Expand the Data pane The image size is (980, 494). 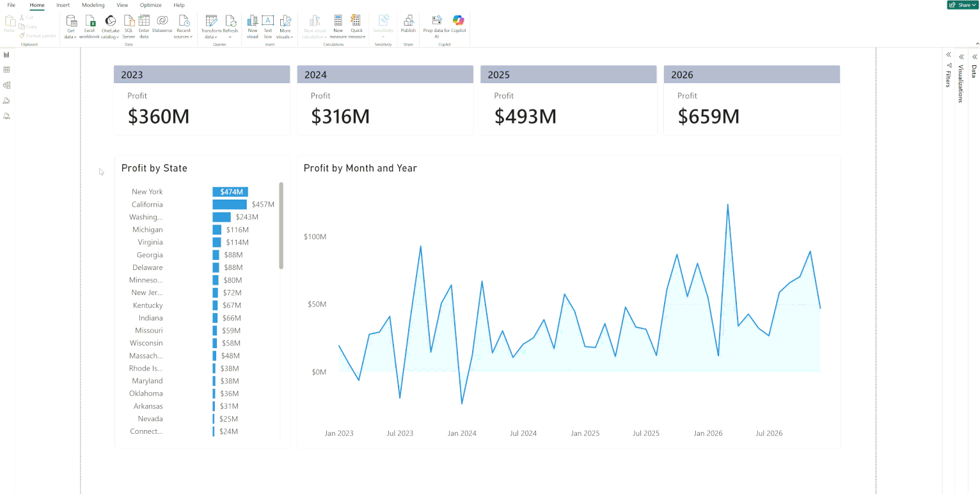974,57
